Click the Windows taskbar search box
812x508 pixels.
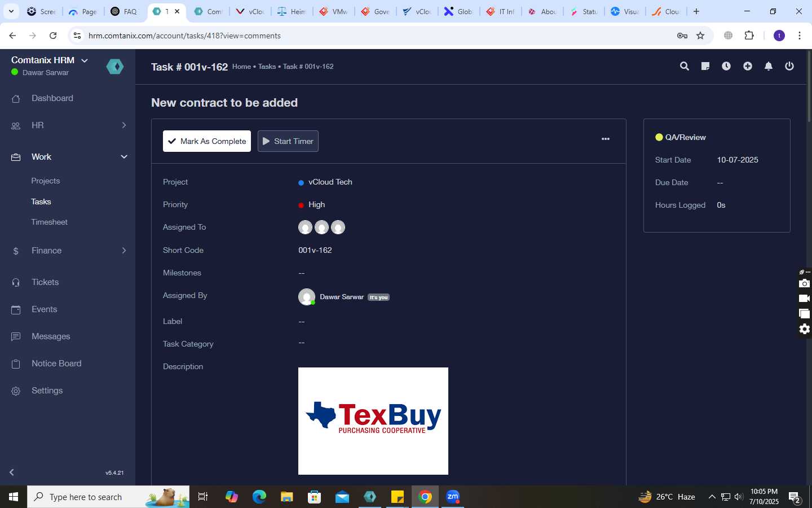click(x=108, y=497)
